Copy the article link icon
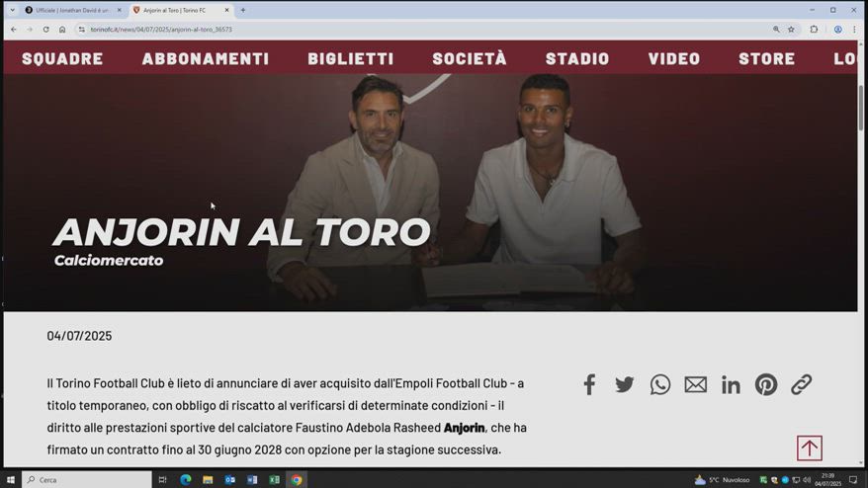Screen dimensions: 868x488 (x=801, y=384)
